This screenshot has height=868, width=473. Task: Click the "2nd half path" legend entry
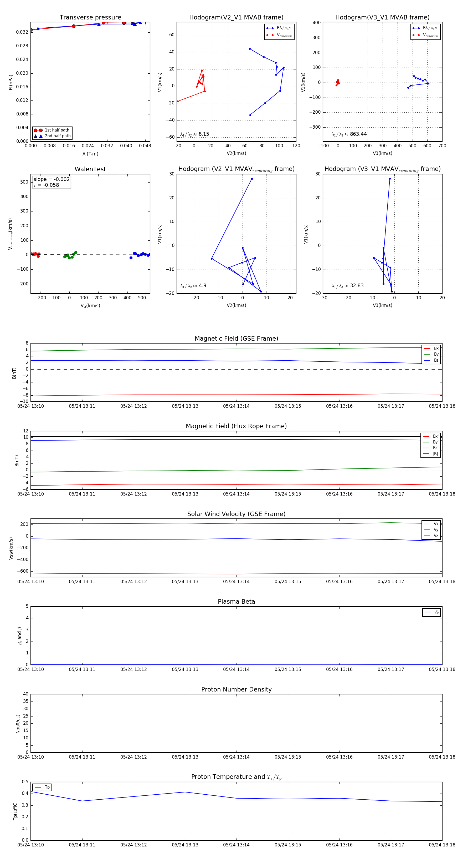pyautogui.click(x=52, y=136)
